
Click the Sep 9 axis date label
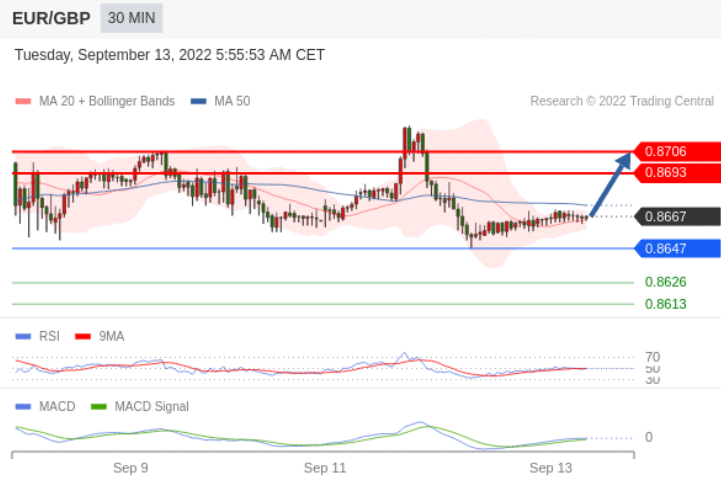point(131,468)
